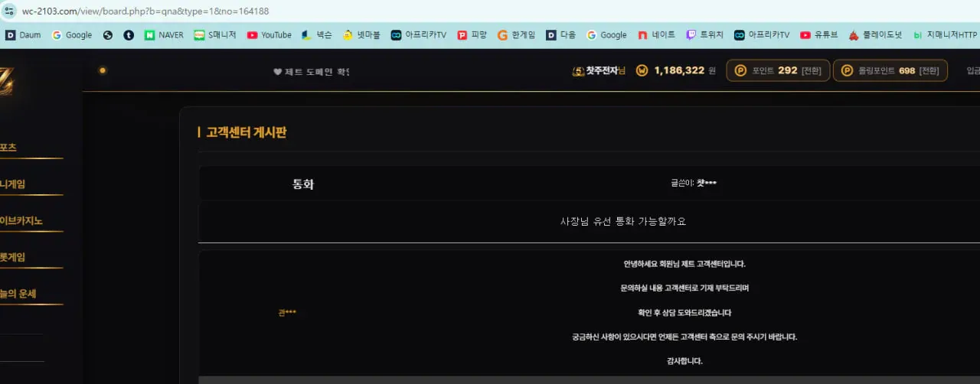Click the replier name 관***
This screenshot has height=384, width=980.
287,313
